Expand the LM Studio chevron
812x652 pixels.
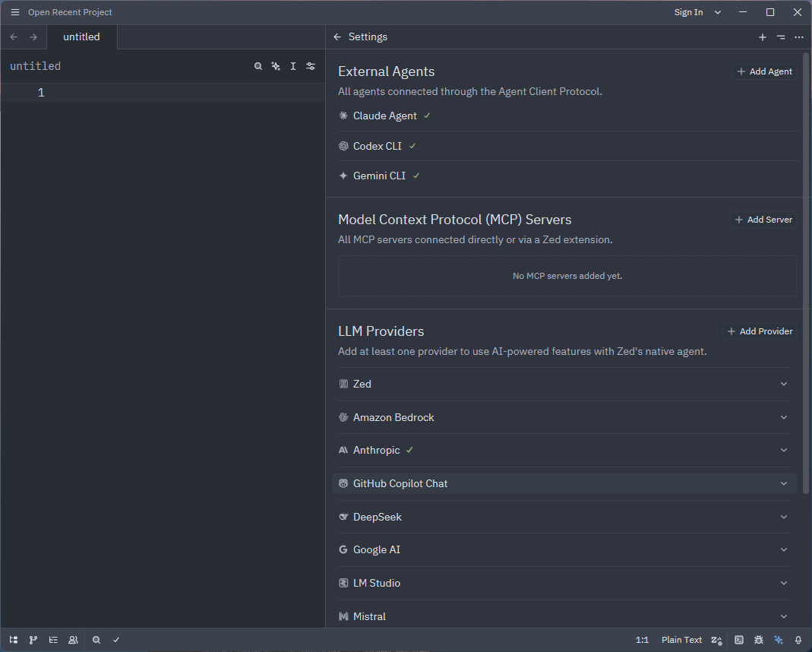point(784,583)
